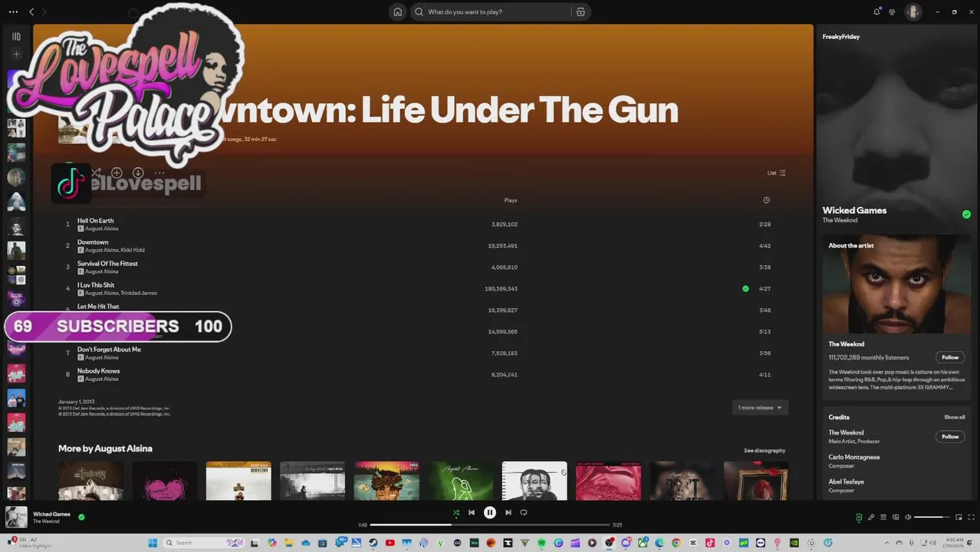The height and width of the screenshot is (552, 980).
Task: Play the track Downtown
Action: (x=93, y=242)
